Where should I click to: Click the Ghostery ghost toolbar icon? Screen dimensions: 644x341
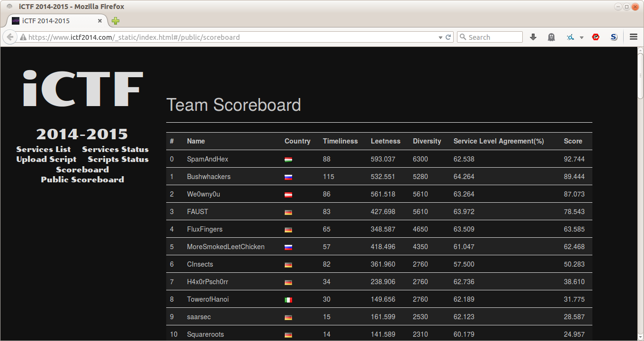pos(551,37)
